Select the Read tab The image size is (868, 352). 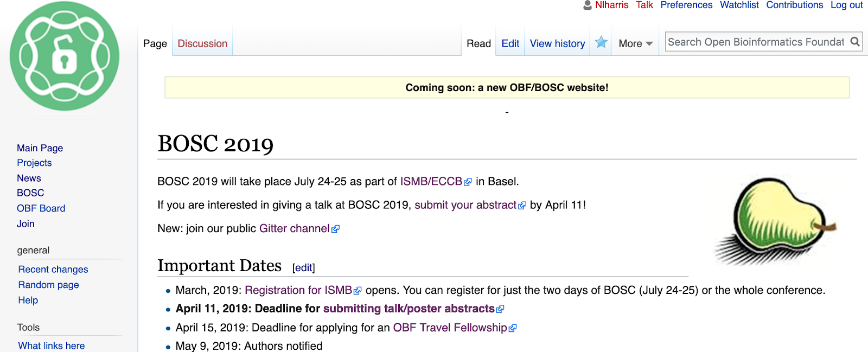click(x=478, y=43)
